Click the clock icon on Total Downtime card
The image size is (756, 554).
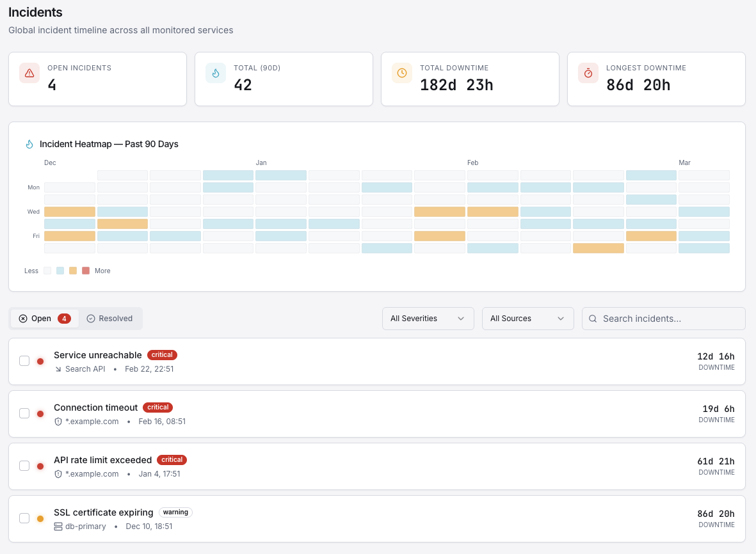(x=401, y=73)
